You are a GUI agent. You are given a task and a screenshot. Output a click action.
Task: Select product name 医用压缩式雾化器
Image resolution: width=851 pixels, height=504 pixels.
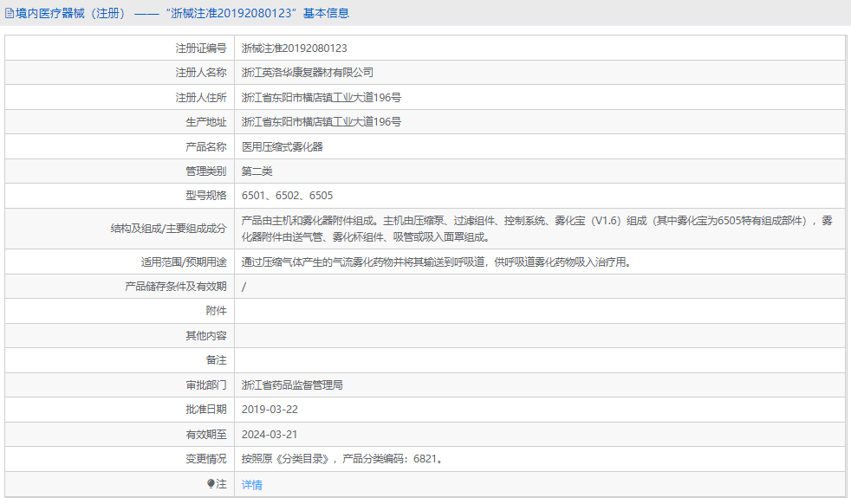point(283,146)
